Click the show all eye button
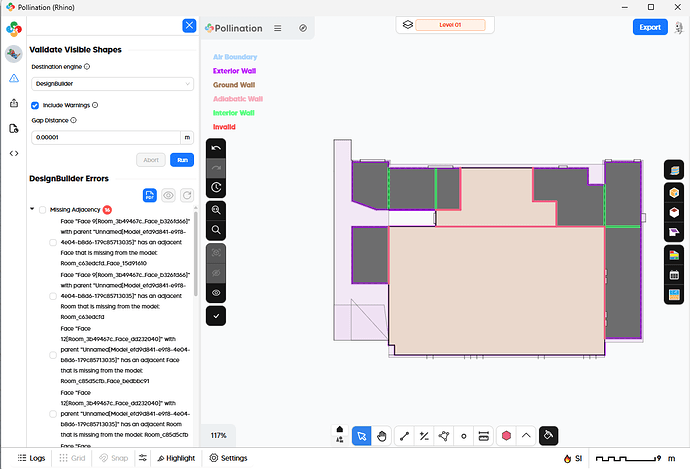The image size is (690, 469). [x=216, y=293]
